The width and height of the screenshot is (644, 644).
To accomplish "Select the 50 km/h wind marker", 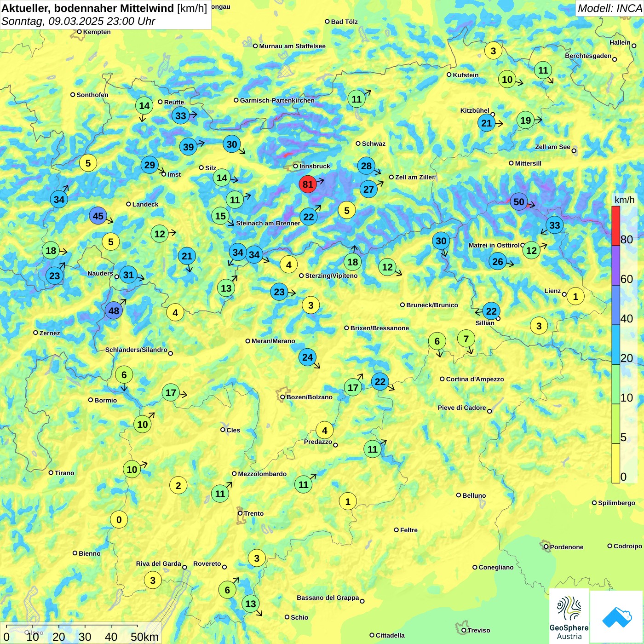I will coord(519,202).
